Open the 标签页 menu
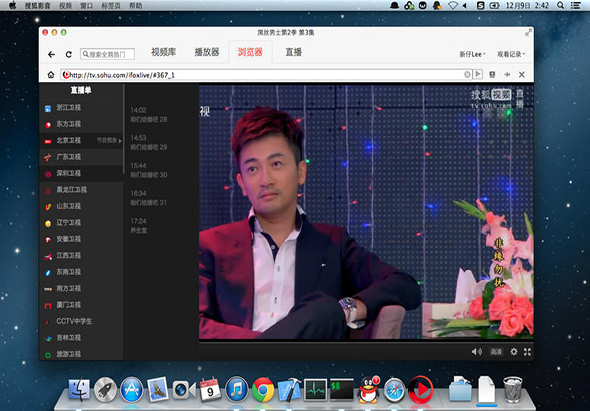This screenshot has height=411, width=590. [111, 6]
